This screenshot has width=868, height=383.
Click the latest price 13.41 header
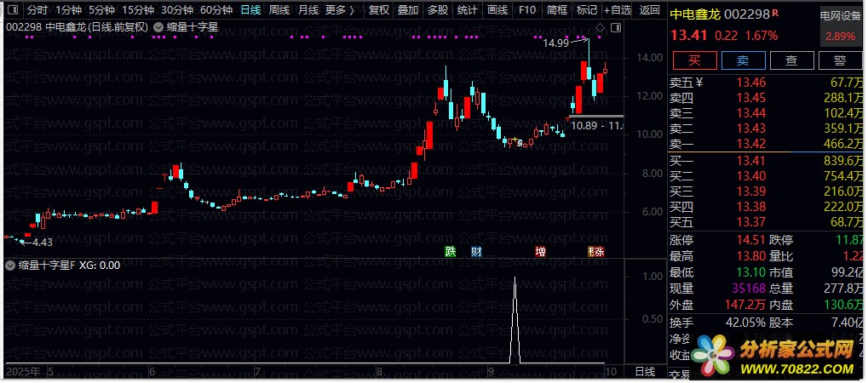tap(689, 36)
